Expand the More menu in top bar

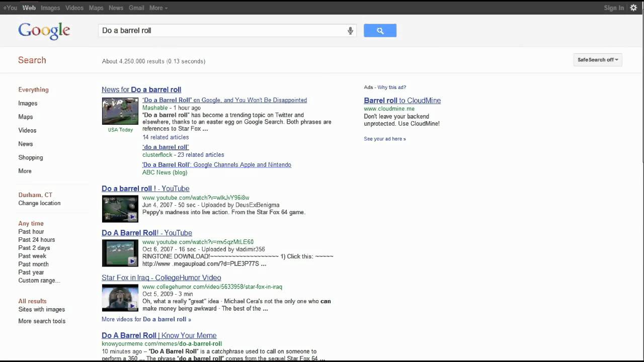[x=158, y=8]
